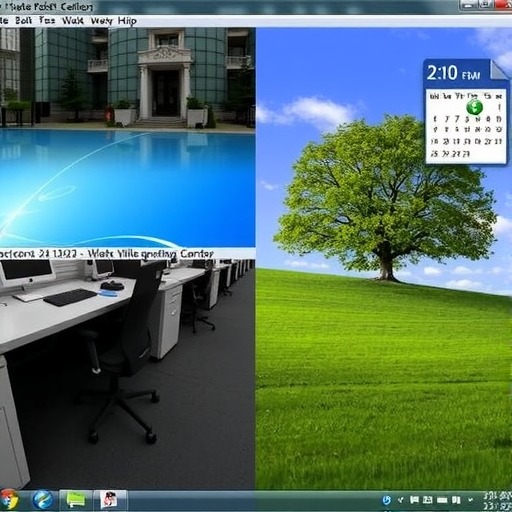The width and height of the screenshot is (512, 512).
Task: Open the Wety menu
Action: [101, 21]
